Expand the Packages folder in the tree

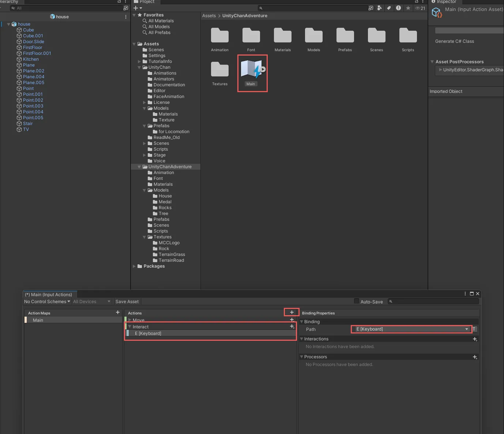pos(134,267)
